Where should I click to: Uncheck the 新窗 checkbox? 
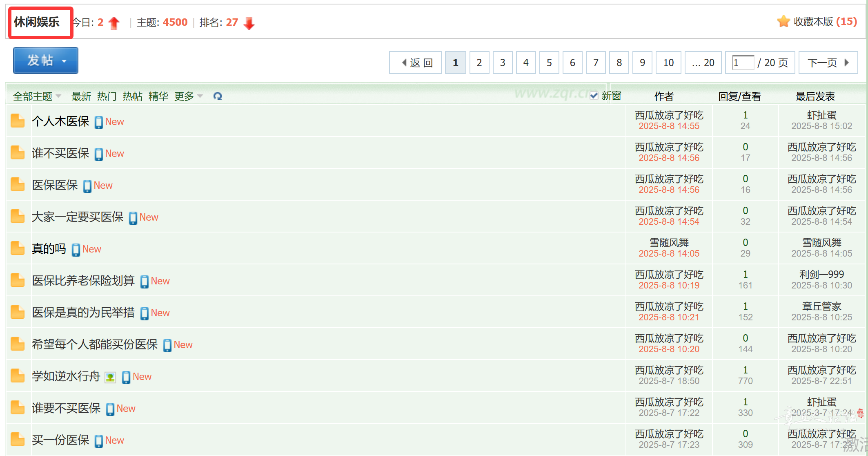[594, 96]
